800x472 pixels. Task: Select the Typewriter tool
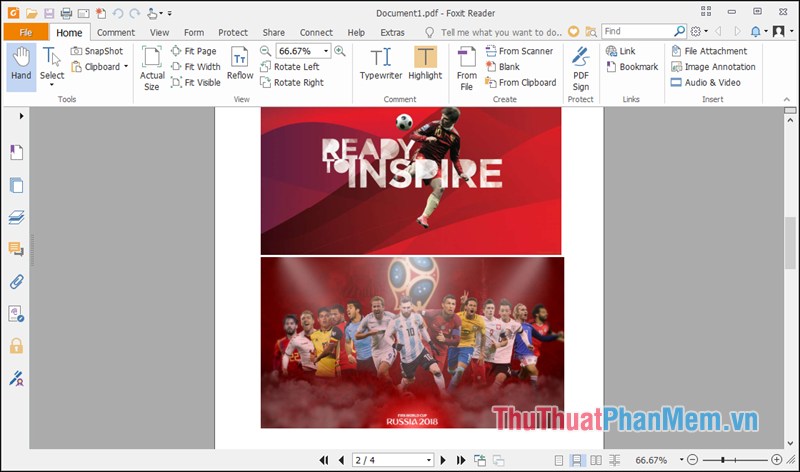[x=381, y=64]
